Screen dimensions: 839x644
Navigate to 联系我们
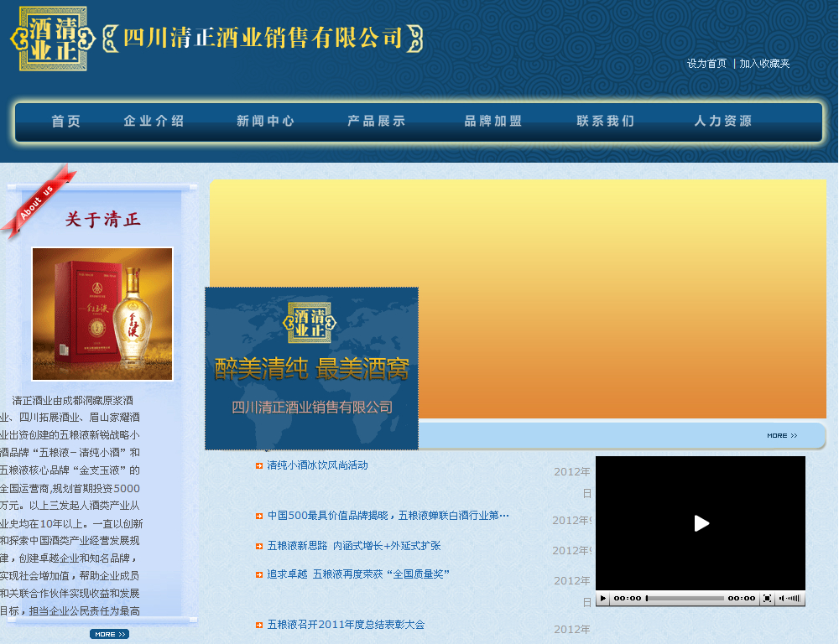point(605,121)
